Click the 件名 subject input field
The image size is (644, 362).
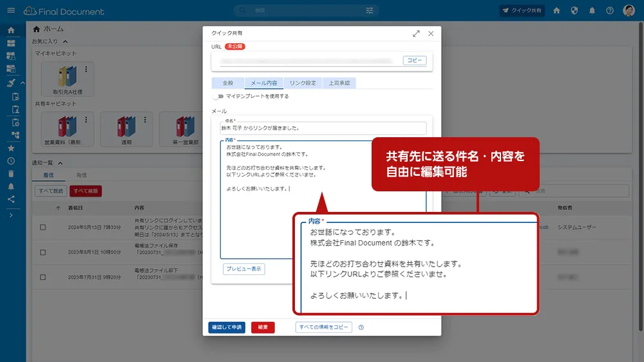pyautogui.click(x=323, y=128)
